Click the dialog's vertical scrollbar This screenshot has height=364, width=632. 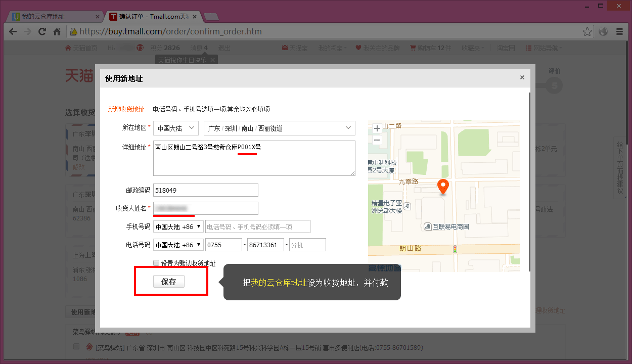530,181
